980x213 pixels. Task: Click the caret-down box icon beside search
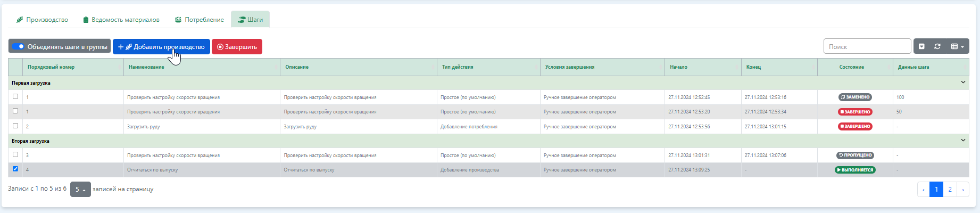pos(922,47)
